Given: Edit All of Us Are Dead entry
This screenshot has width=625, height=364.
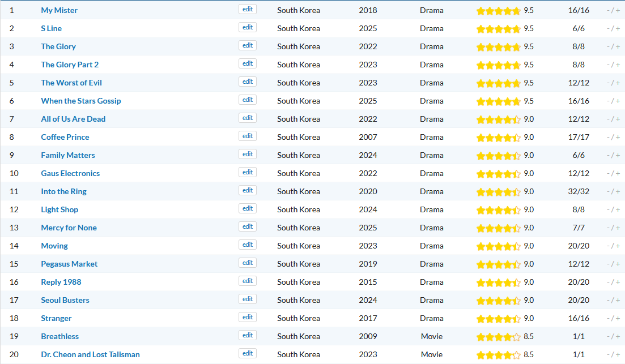Looking at the screenshot, I should coord(248,118).
